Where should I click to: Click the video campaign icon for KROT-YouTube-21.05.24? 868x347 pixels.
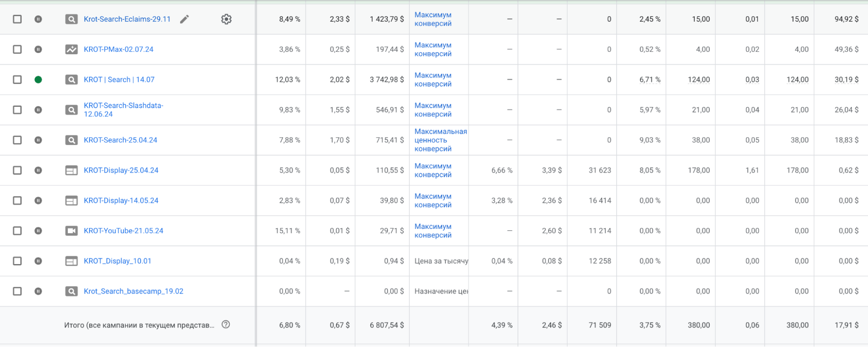pyautogui.click(x=71, y=231)
